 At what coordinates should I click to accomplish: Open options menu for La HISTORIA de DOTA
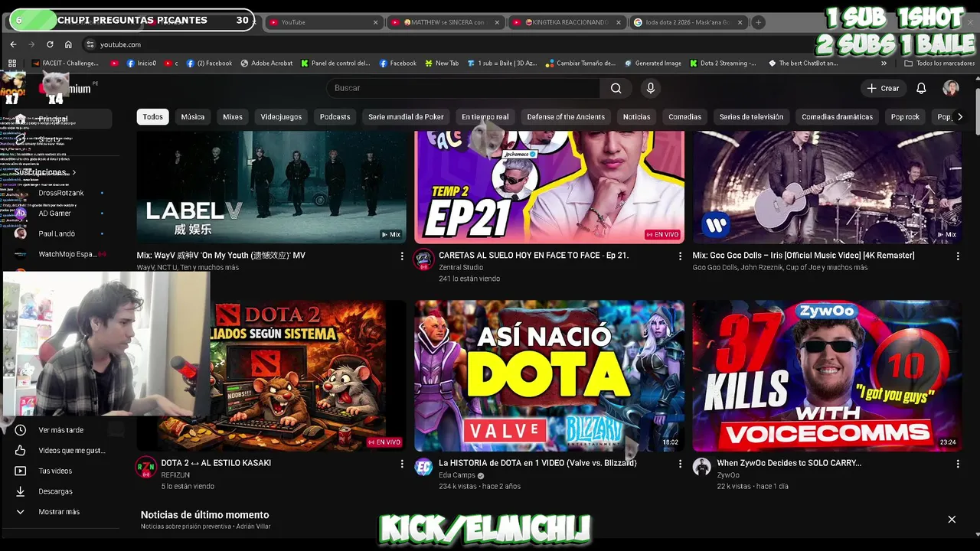tap(680, 464)
